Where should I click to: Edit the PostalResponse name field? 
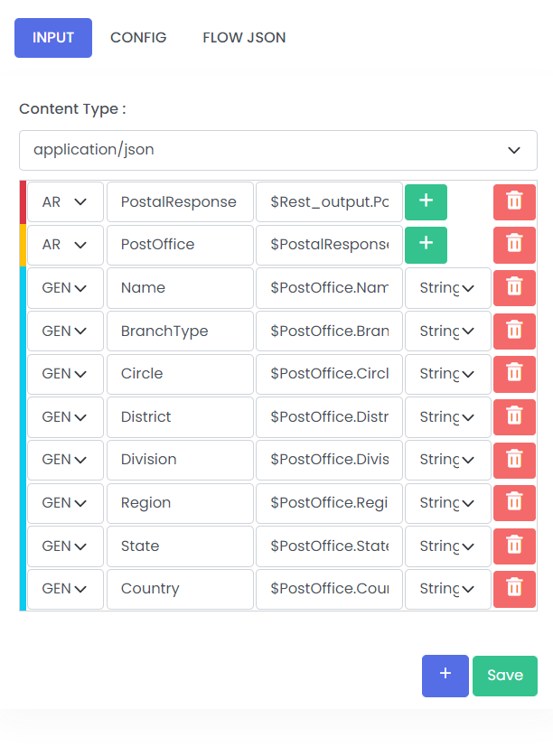180,201
